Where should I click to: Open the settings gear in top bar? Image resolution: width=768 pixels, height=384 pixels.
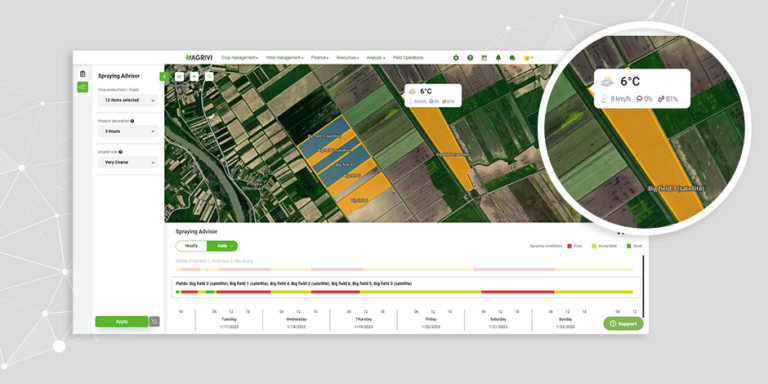(456, 58)
